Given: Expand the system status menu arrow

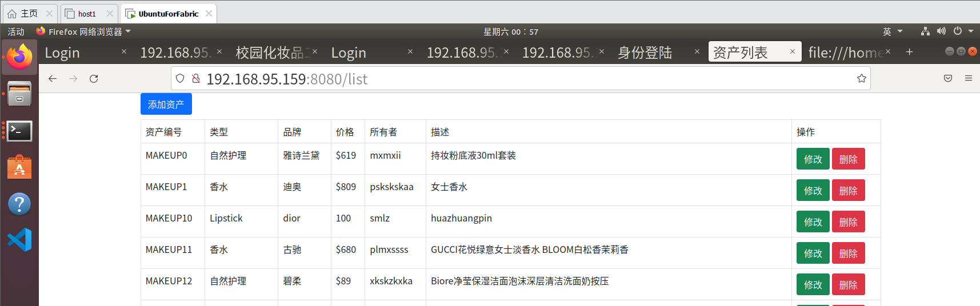Looking at the screenshot, I should [x=971, y=31].
